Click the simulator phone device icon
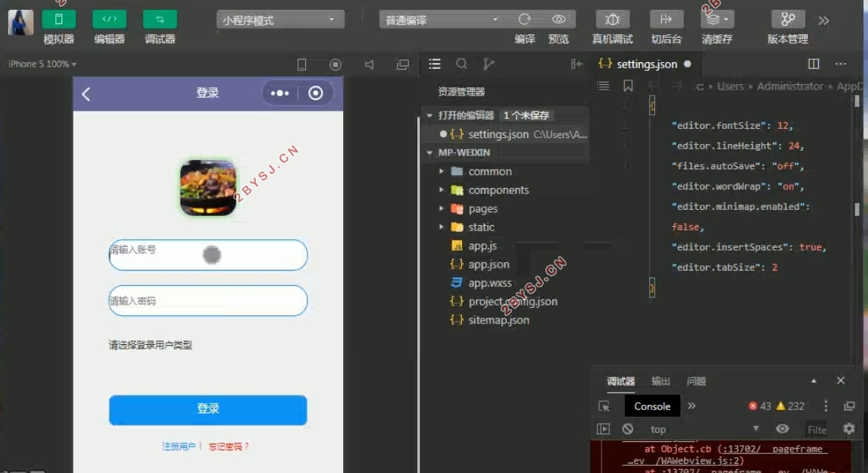The height and width of the screenshot is (473, 868). 301,64
